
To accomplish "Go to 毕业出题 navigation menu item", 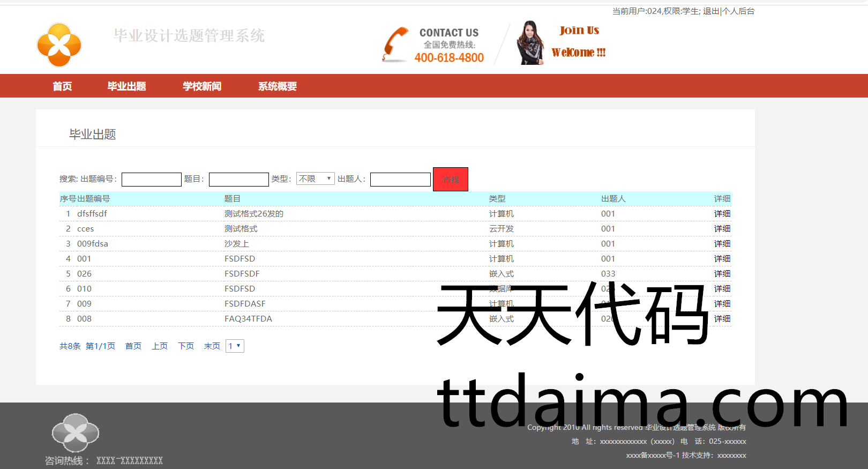I will click(x=126, y=86).
